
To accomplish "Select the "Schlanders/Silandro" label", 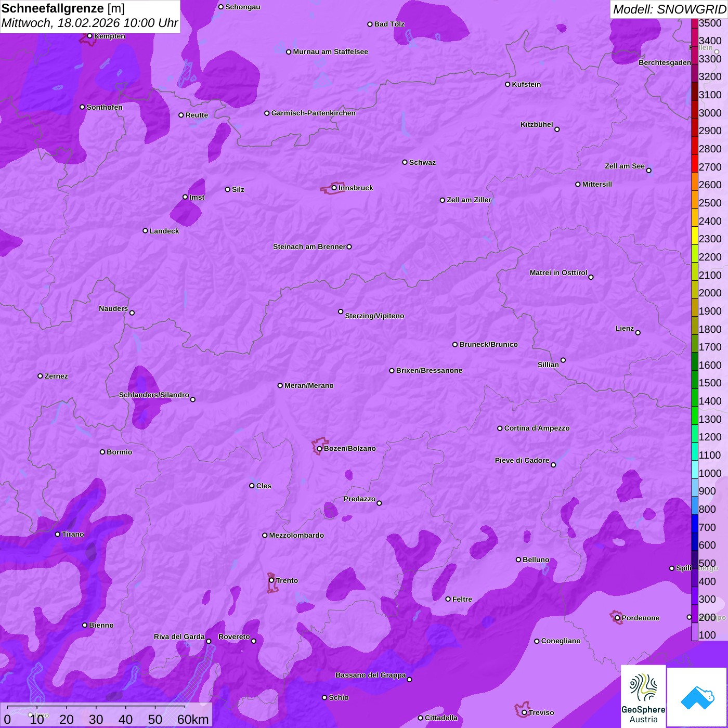I will pyautogui.click(x=154, y=395).
